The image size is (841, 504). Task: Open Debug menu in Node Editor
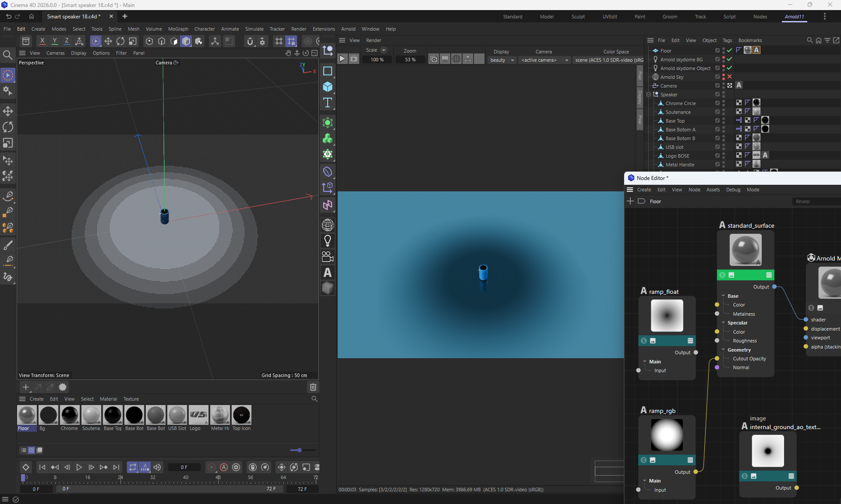(733, 190)
